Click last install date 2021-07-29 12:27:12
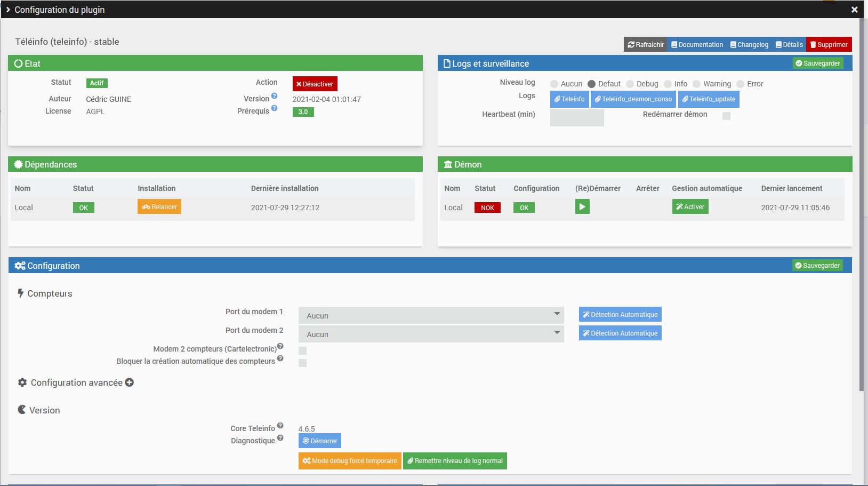868x486 pixels. click(x=285, y=208)
